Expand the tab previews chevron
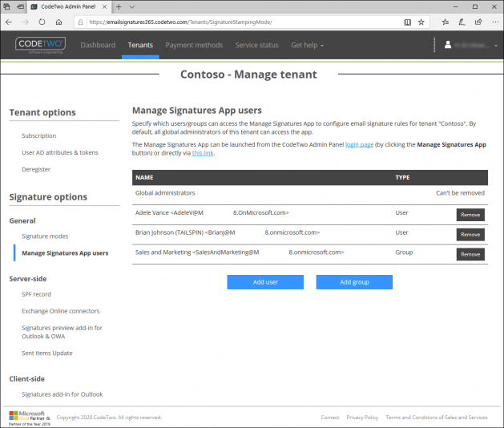The image size is (504, 428). pyautogui.click(x=132, y=6)
